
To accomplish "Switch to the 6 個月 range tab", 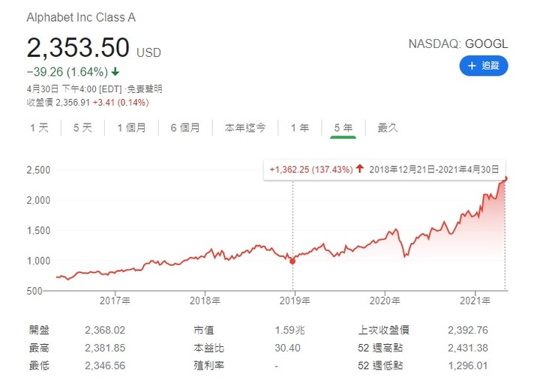I will point(185,127).
